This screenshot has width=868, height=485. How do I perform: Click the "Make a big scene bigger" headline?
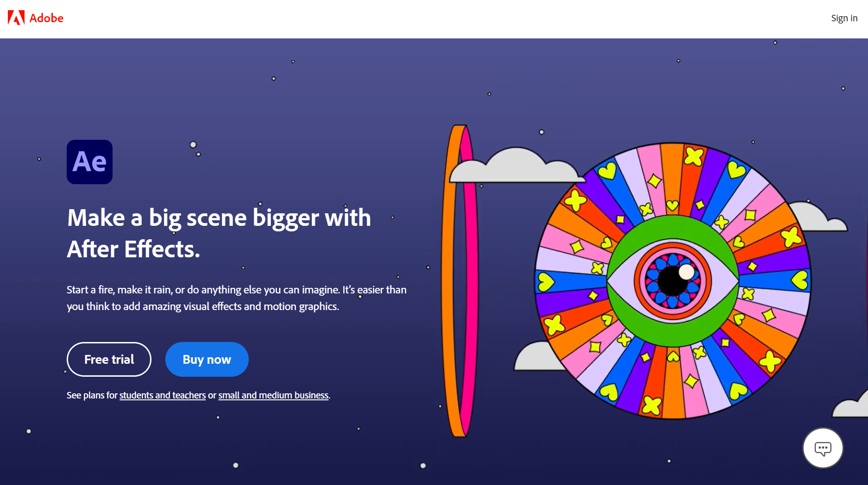[219, 233]
